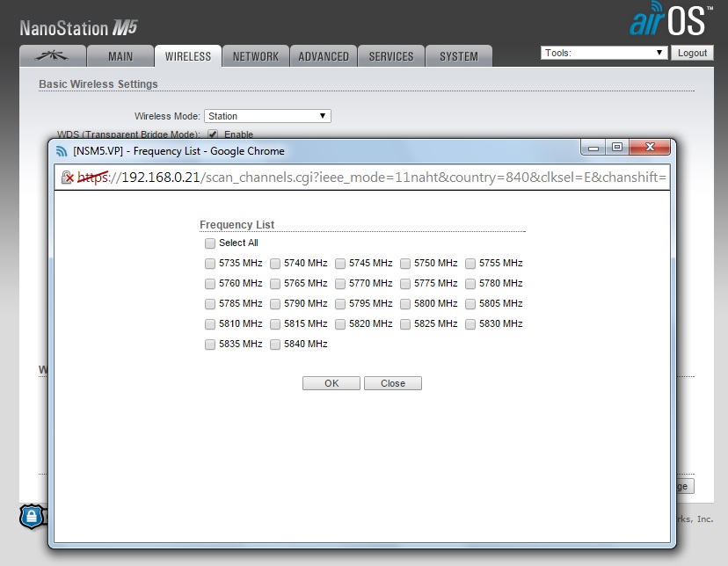The height and width of the screenshot is (566, 728).
Task: Toggle the 5810 MHz checkbox
Action: (x=210, y=323)
